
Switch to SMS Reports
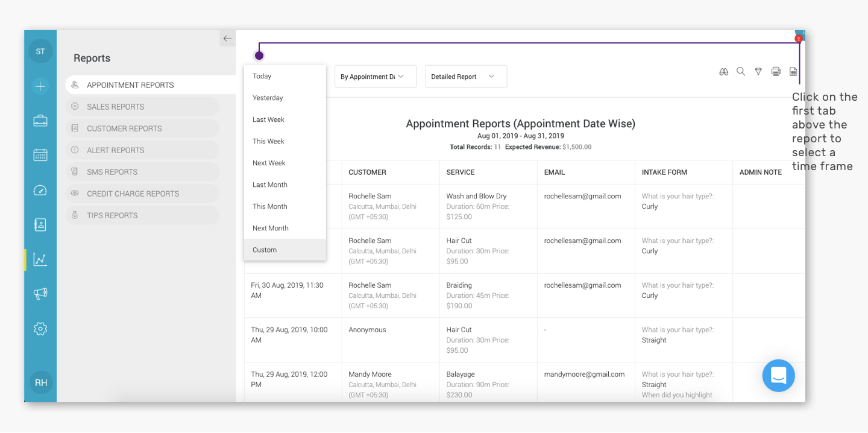(142, 172)
